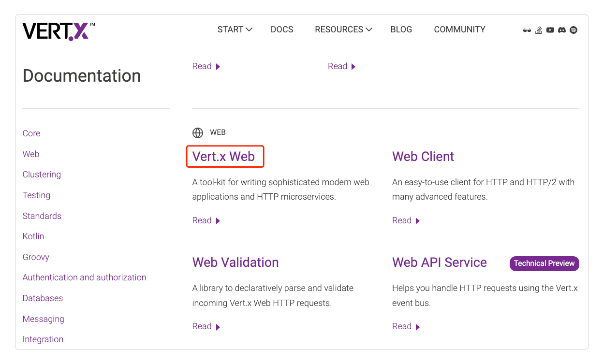Jump to Standards section in sidebar

click(x=42, y=216)
